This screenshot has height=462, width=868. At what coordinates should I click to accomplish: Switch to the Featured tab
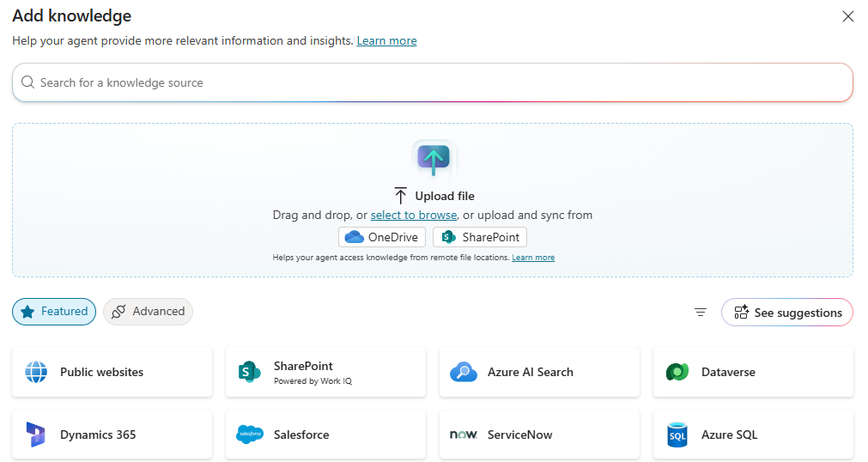pos(54,312)
